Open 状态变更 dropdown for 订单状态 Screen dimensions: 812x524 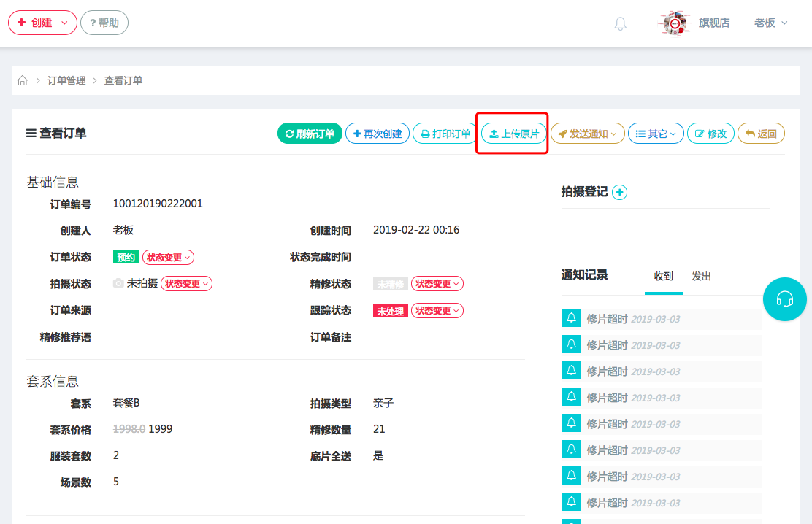[168, 257]
